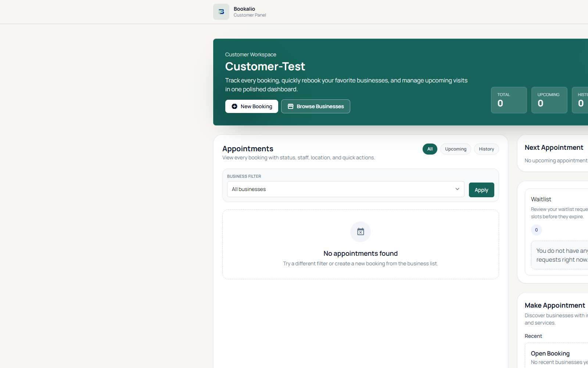
Task: Click the Customer Workspace label
Action: tap(251, 54)
